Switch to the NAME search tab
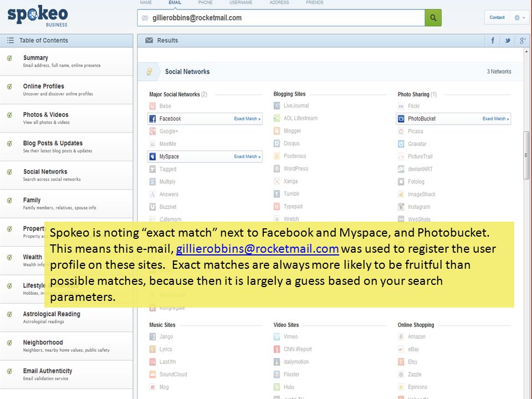532x399 pixels. 146,2
